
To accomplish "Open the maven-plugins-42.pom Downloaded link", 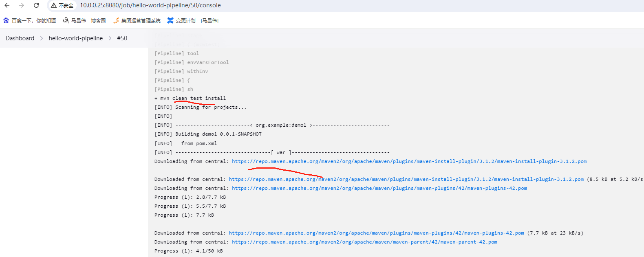I will click(377, 233).
